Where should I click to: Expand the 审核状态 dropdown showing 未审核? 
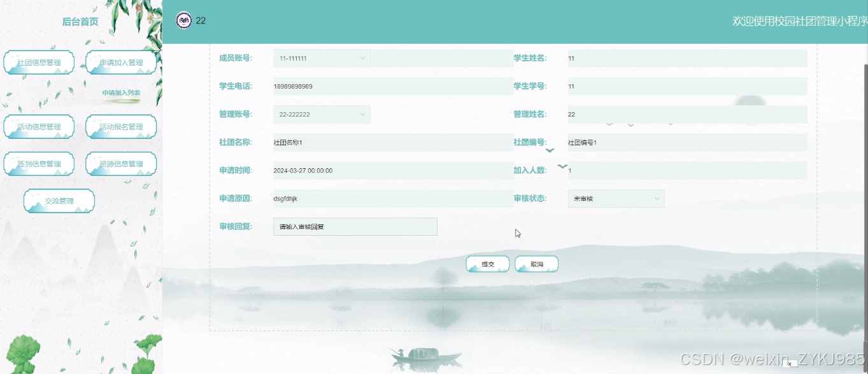click(616, 198)
